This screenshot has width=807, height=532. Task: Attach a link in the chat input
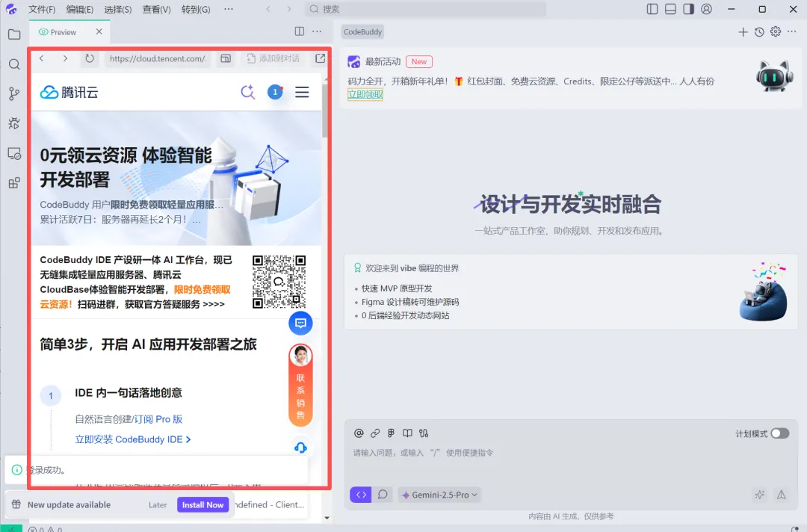click(375, 433)
